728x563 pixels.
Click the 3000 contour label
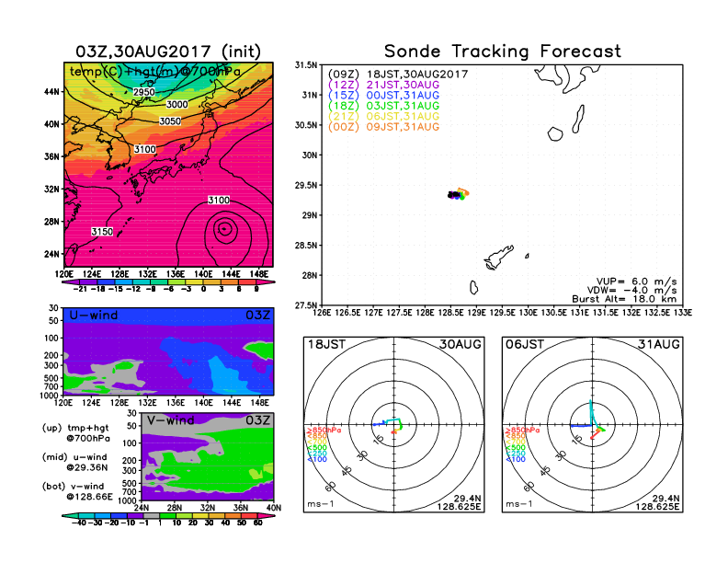point(176,105)
